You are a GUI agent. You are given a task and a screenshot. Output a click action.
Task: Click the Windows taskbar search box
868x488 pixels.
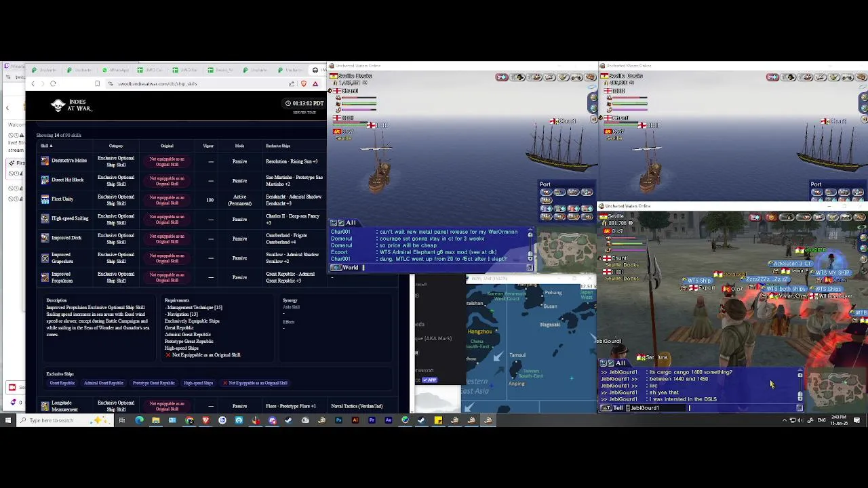pos(65,420)
